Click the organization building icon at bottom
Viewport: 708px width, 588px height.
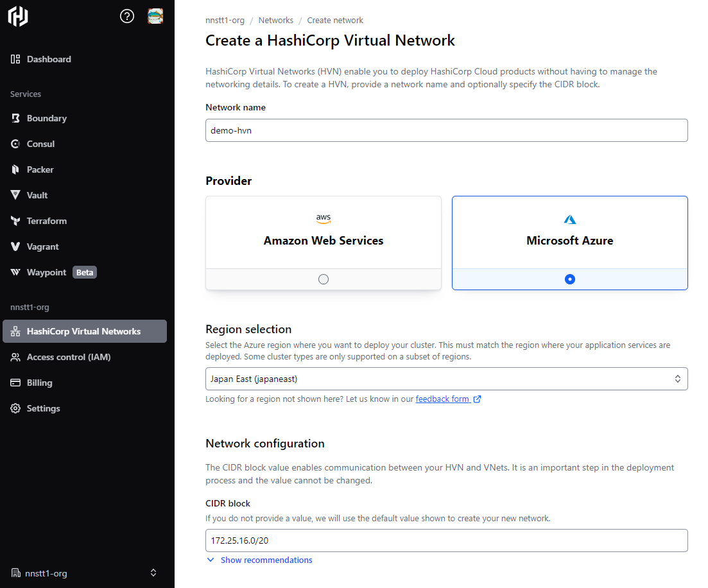tap(15, 573)
